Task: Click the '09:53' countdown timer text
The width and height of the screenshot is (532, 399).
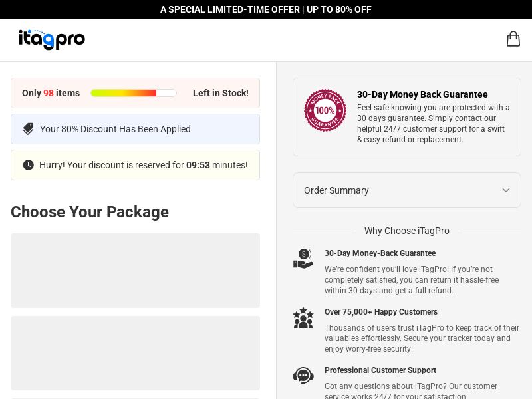Action: (x=198, y=165)
